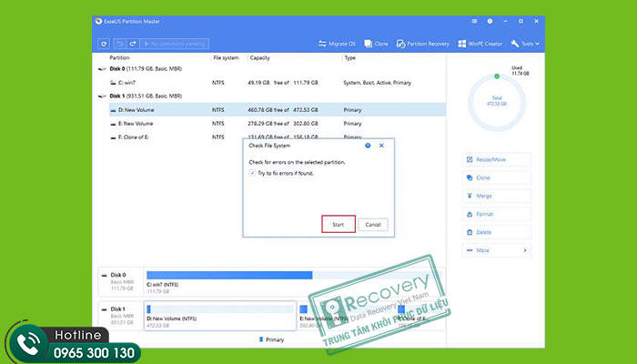The width and height of the screenshot is (637, 364).
Task: Close the Check File System dialog
Action: coord(381,146)
